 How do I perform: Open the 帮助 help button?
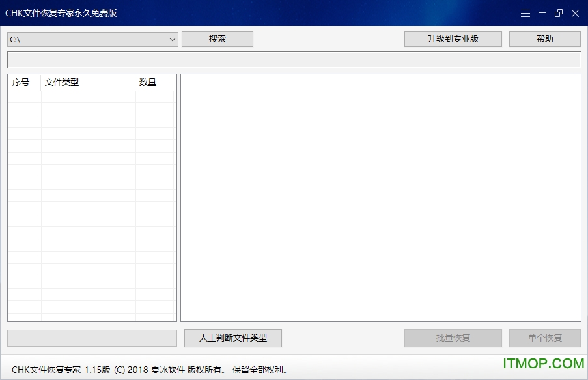click(545, 39)
